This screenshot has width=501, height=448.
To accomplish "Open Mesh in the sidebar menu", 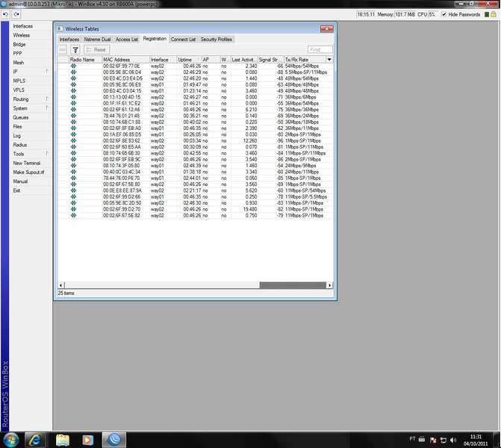I will click(19, 63).
